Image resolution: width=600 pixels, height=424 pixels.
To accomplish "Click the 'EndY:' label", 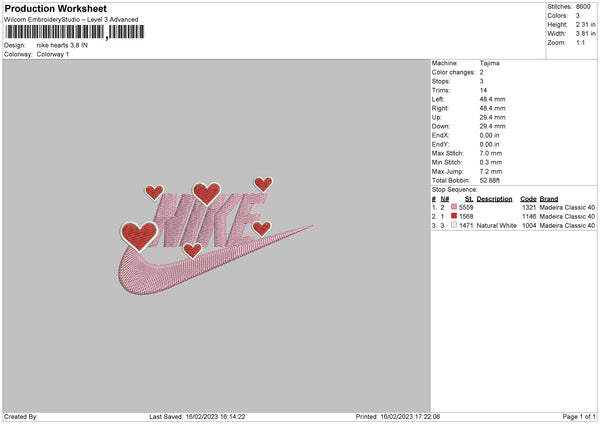I will tap(440, 144).
